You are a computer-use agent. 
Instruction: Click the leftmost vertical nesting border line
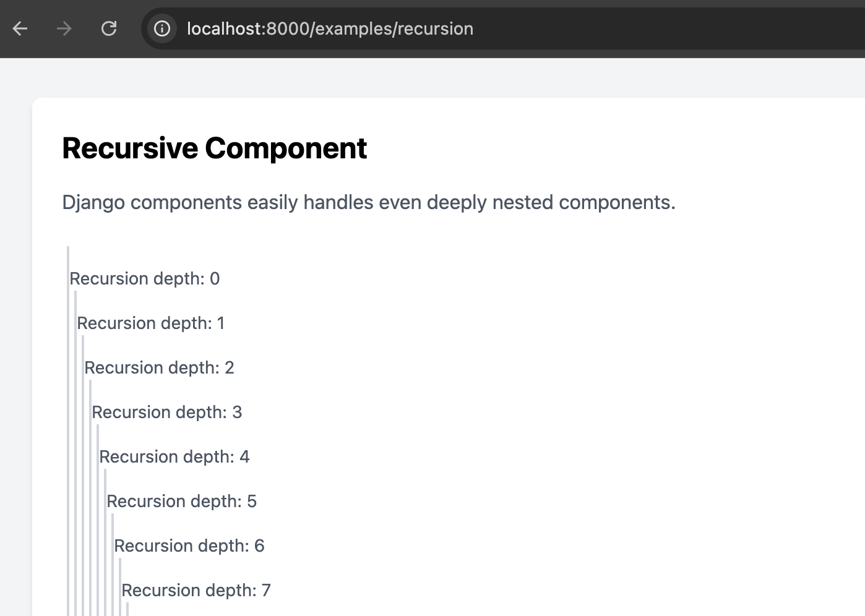[68, 433]
